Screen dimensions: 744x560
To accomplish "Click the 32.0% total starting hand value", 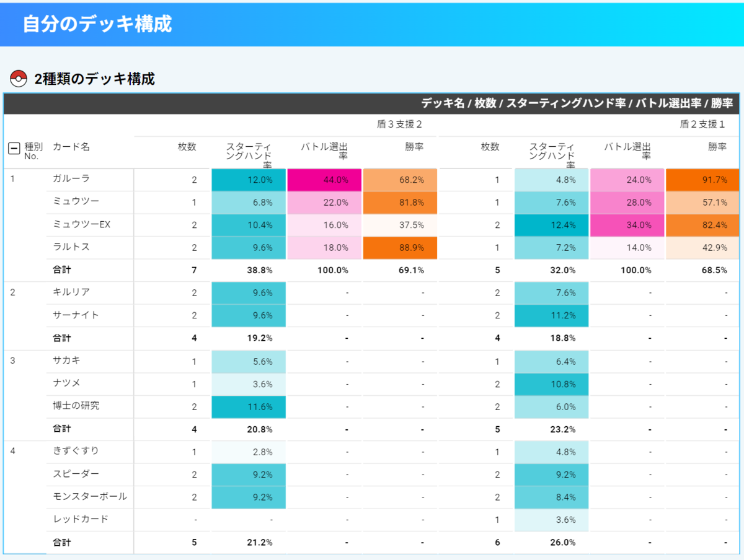I will pyautogui.click(x=564, y=271).
